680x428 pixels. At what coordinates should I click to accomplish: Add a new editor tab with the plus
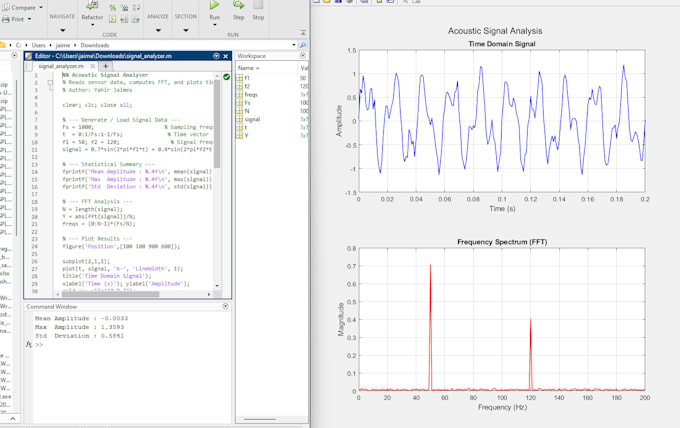pyautogui.click(x=105, y=66)
